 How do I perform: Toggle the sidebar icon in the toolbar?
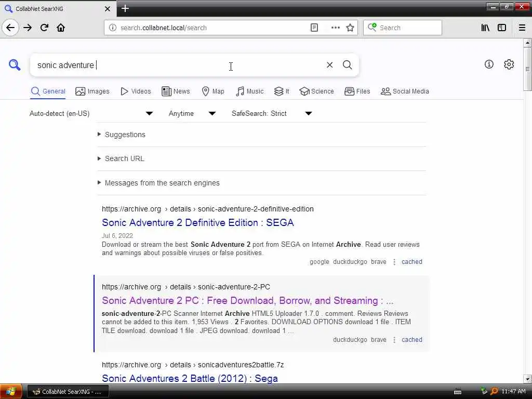[502, 28]
